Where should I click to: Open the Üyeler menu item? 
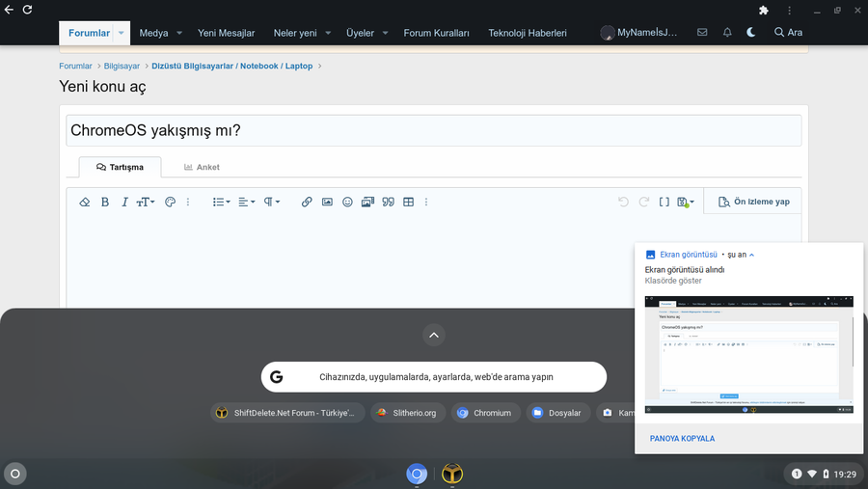point(360,33)
